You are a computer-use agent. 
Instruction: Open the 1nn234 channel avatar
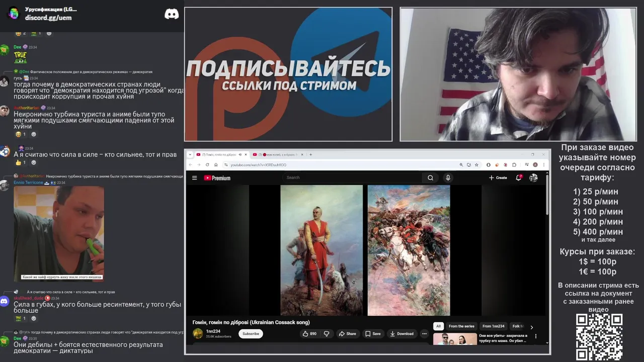[198, 333]
